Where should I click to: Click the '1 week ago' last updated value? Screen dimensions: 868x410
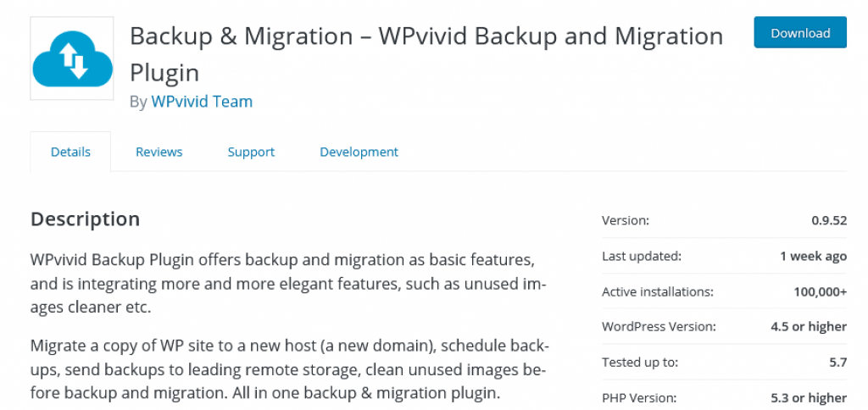coord(813,256)
